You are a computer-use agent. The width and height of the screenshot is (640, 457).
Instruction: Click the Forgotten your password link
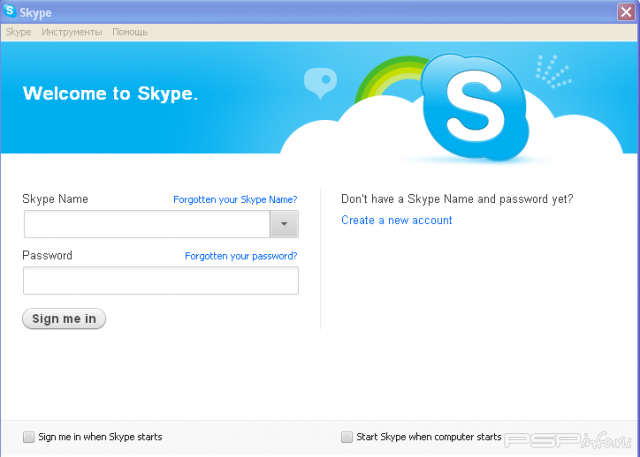tap(241, 256)
